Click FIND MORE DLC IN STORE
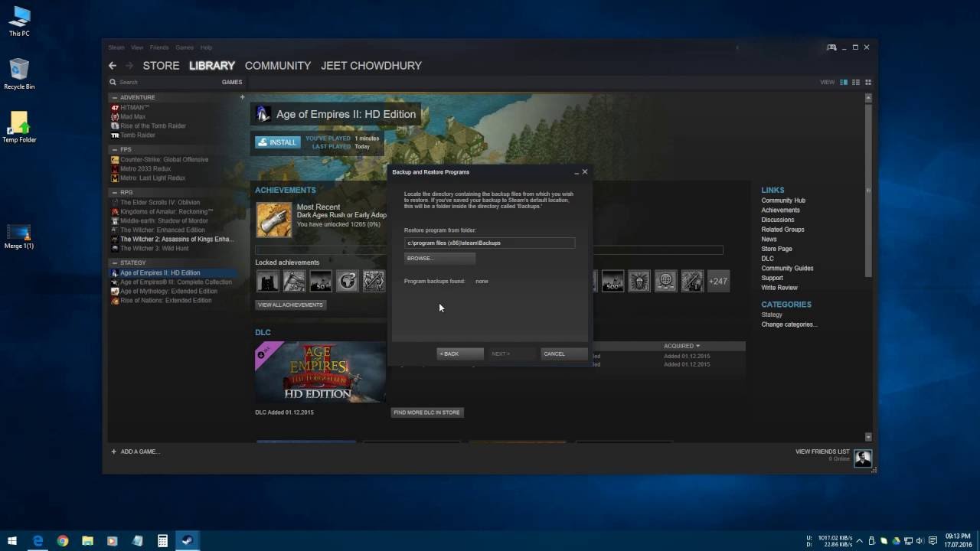 tap(427, 412)
